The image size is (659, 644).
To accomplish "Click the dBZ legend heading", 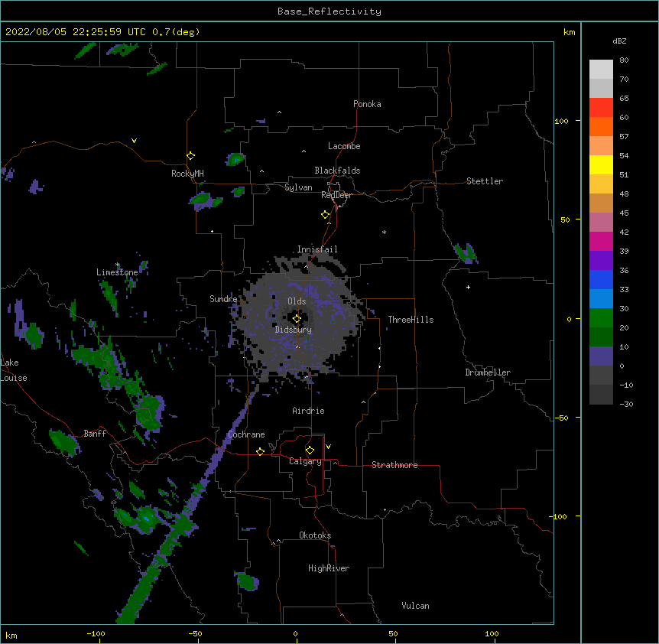I will coord(619,41).
